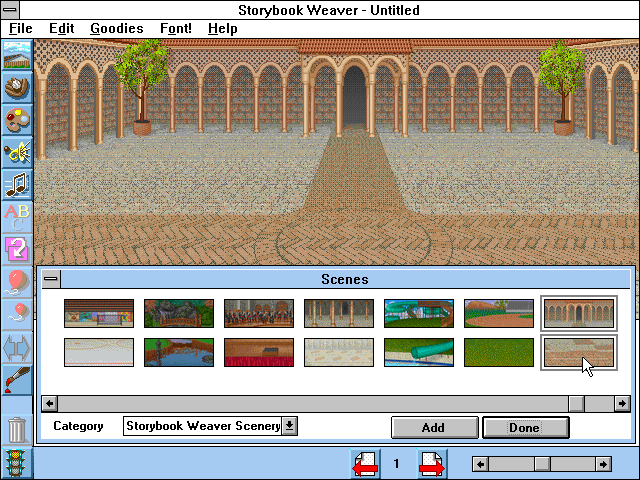Click the Add button
This screenshot has width=640, height=480.
pyautogui.click(x=434, y=427)
